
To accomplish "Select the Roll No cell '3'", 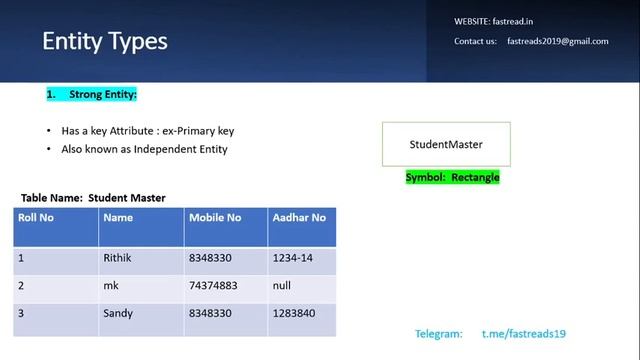I will tap(56, 320).
